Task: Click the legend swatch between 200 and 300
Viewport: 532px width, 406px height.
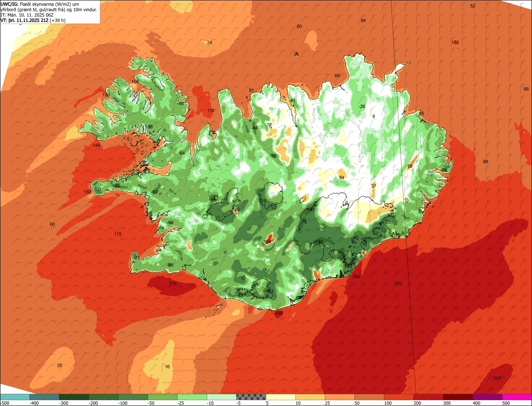Action: point(428,397)
